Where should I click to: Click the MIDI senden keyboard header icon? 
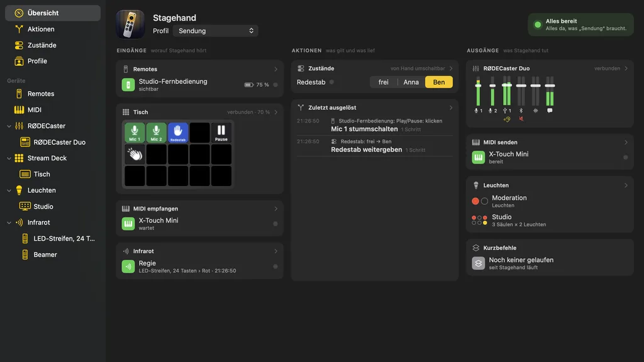(475, 143)
